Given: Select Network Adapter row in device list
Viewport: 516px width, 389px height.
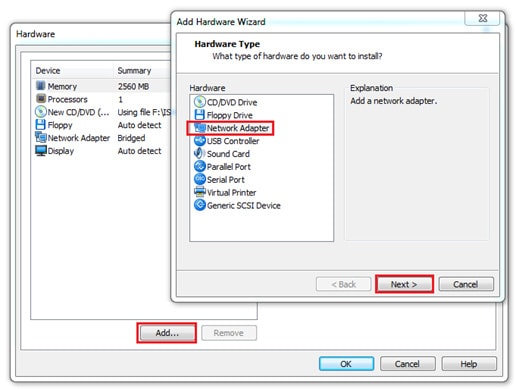Looking at the screenshot, I should [102, 138].
